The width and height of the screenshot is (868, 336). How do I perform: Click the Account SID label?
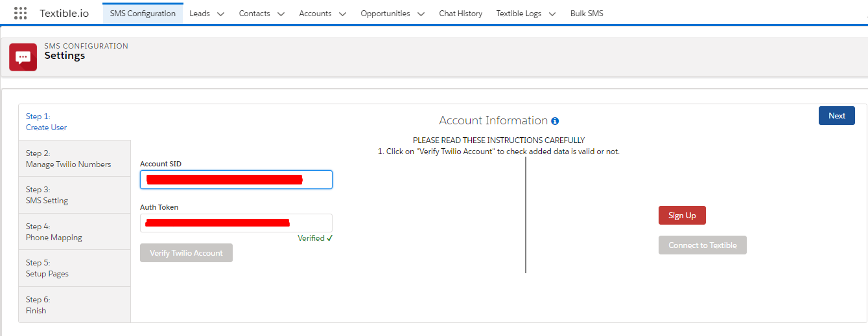coord(161,164)
